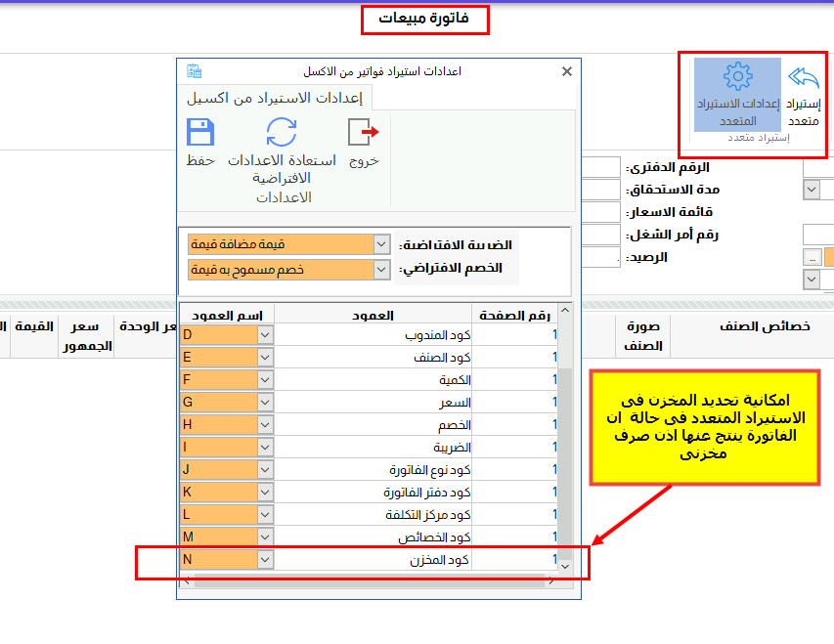This screenshot has width=834, height=644.
Task: Click قائمة الاسعار input field
Action: [601, 212]
